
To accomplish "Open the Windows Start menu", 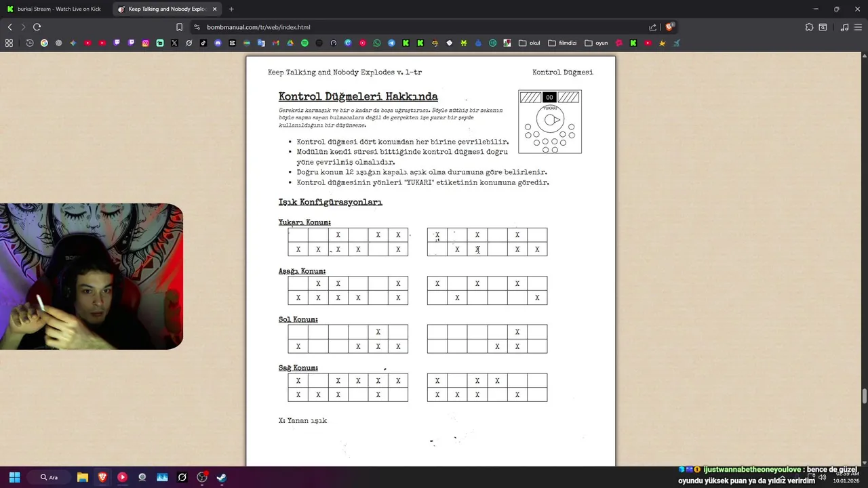I will tap(14, 477).
